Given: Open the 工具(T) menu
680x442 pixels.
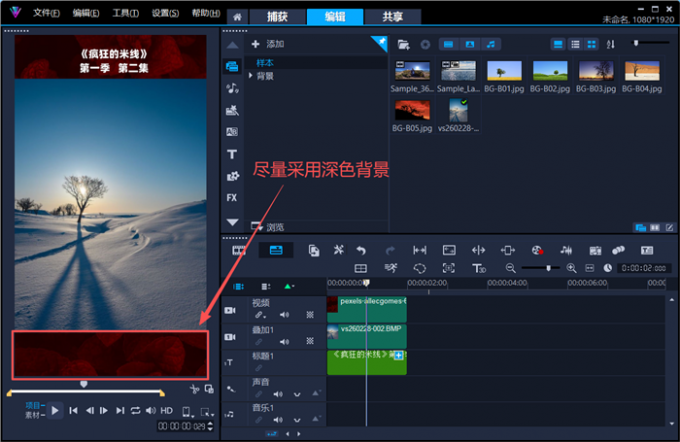Looking at the screenshot, I should (126, 13).
